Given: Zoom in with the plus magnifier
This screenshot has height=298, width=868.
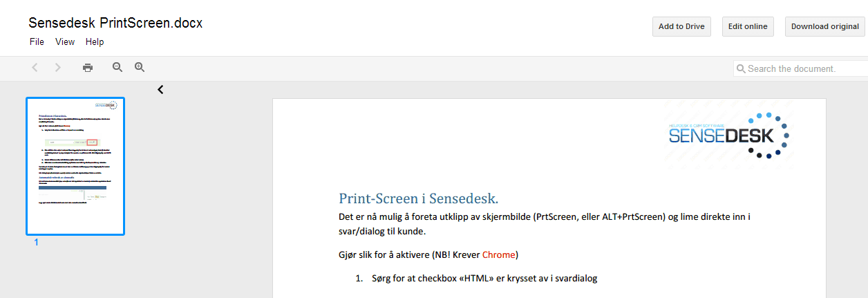Looking at the screenshot, I should 140,68.
